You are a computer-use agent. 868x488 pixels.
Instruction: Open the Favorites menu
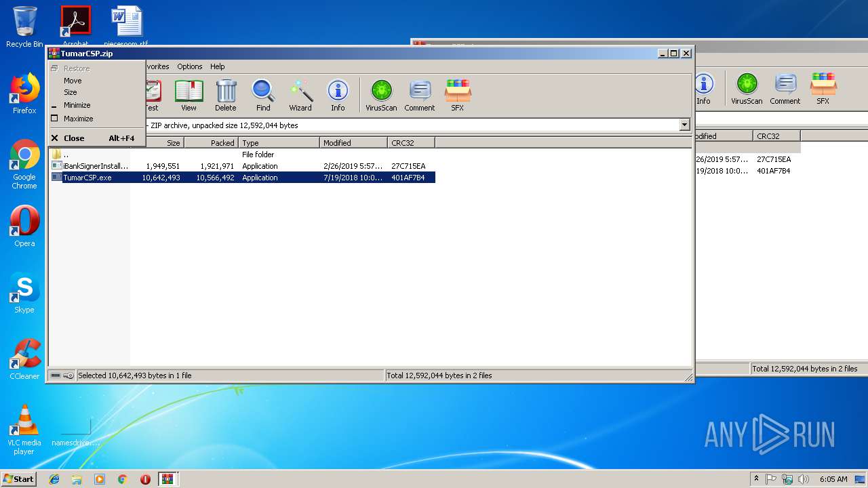point(158,66)
